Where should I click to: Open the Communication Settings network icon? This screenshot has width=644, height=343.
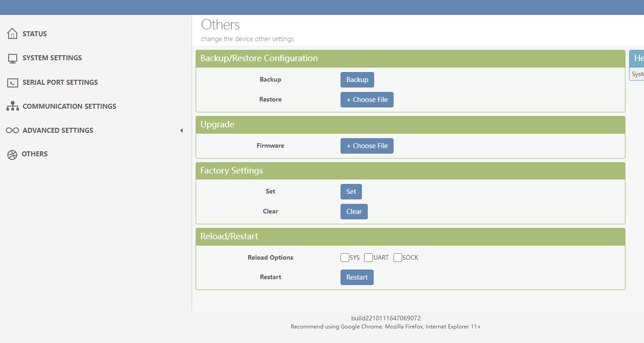[12, 106]
